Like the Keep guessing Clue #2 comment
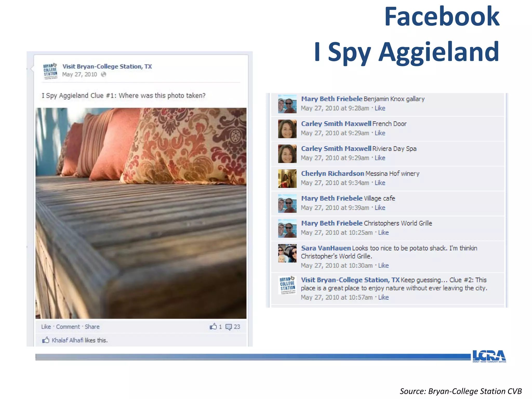Image resolution: width=532 pixels, height=399 pixels. click(x=383, y=297)
